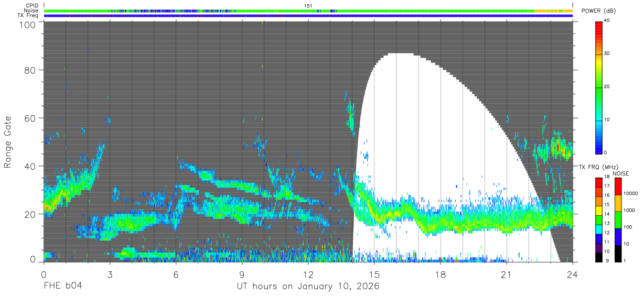This screenshot has height=297, width=644.
Task: Click the 9 MHz legend tick
Action: [608, 262]
